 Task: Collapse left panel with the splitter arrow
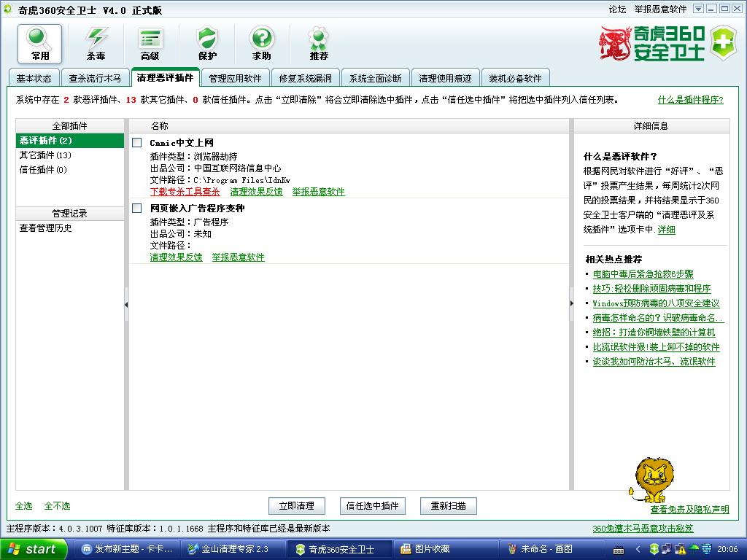(x=126, y=304)
